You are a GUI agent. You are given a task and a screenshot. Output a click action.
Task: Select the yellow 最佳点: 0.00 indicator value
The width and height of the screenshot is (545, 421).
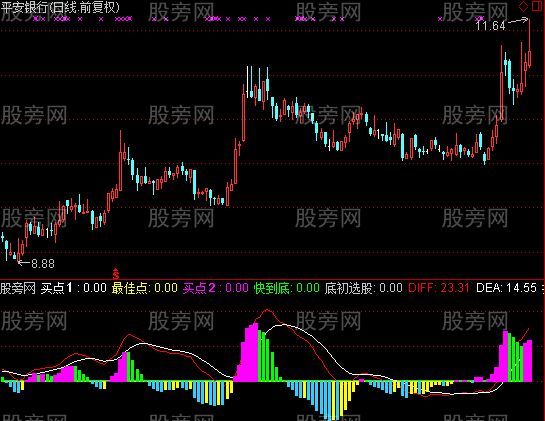click(145, 288)
